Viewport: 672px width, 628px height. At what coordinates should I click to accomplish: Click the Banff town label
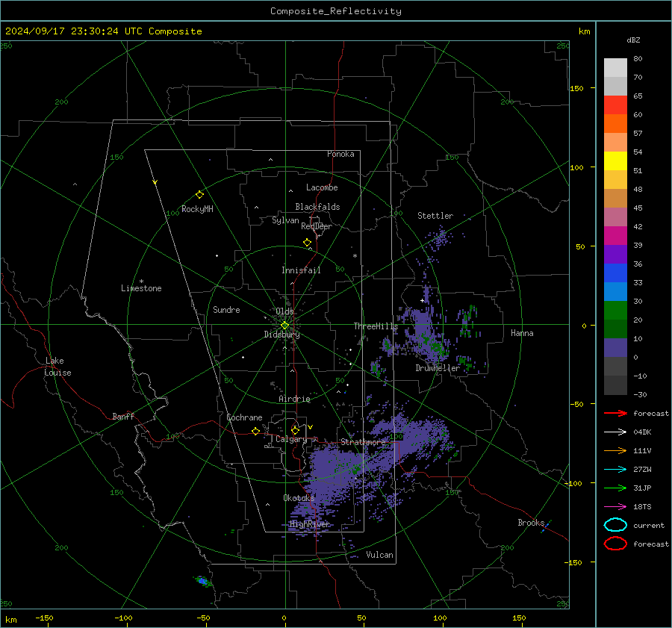coord(123,417)
